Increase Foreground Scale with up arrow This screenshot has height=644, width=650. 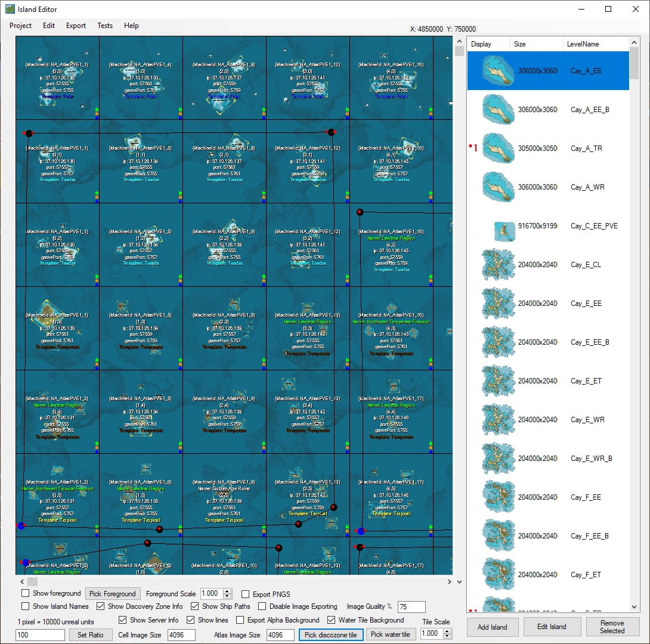(x=227, y=591)
